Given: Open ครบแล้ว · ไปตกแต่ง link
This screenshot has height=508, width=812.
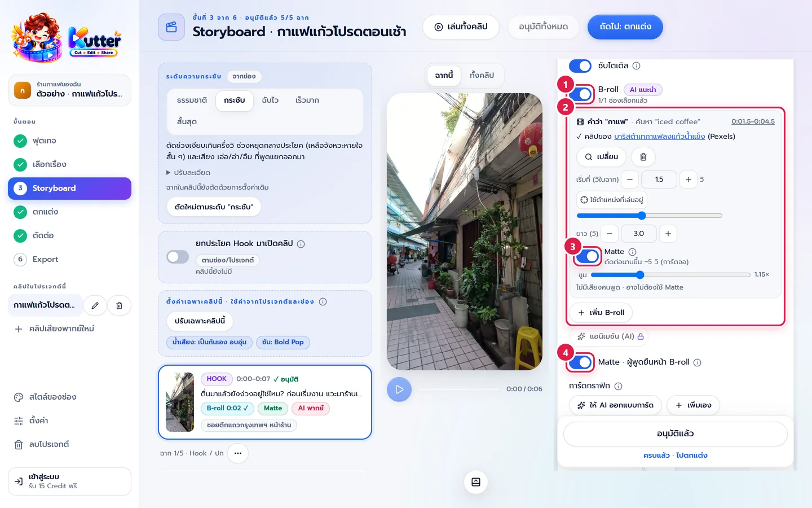Looking at the screenshot, I should (675, 456).
